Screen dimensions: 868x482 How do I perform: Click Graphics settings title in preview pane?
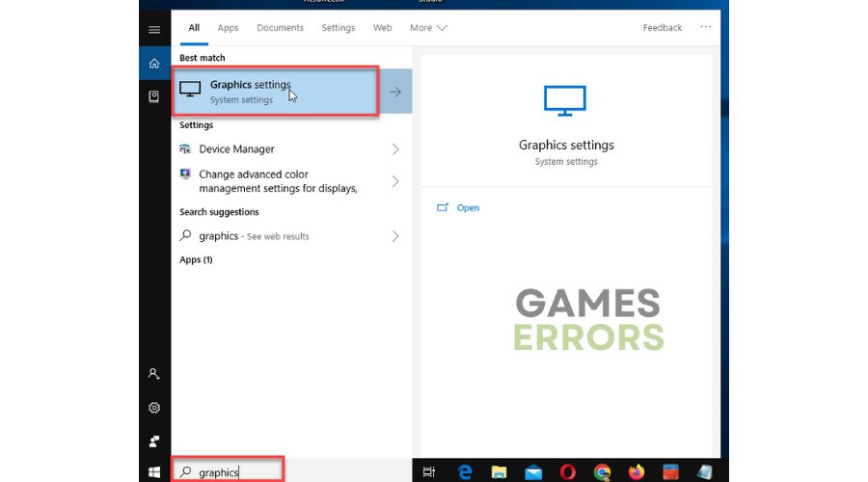point(566,145)
